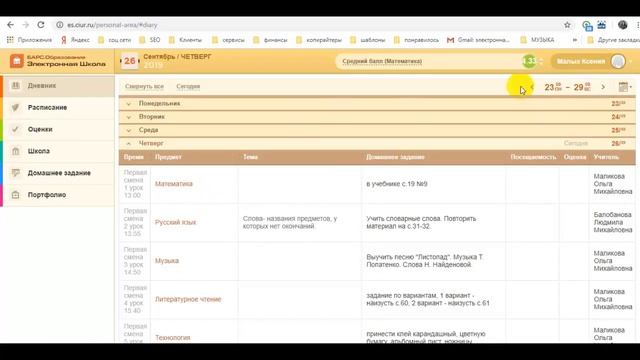Open the calendar picker icon
This screenshot has width=640, height=360.
pos(623,87)
